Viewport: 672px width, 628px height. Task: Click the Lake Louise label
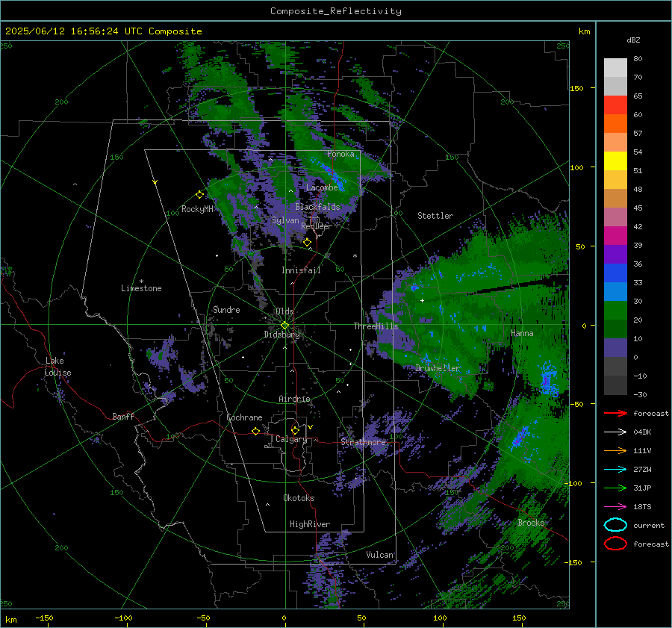(58, 367)
